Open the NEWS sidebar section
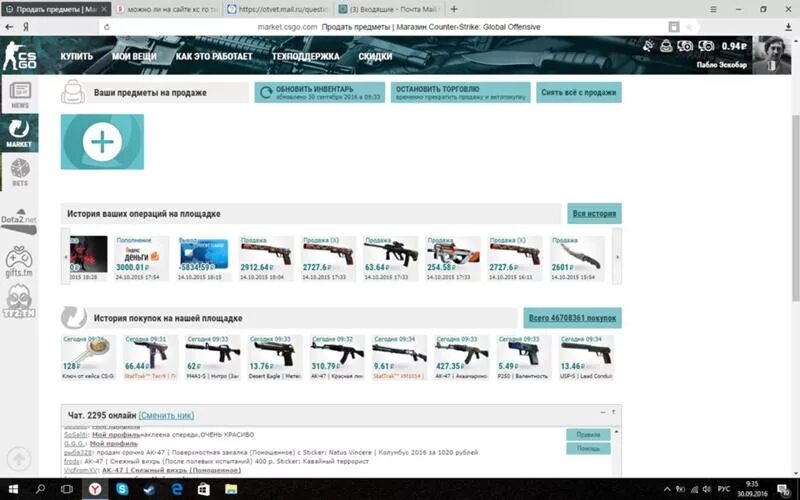Image resolution: width=800 pixels, height=500 pixels. [x=19, y=94]
